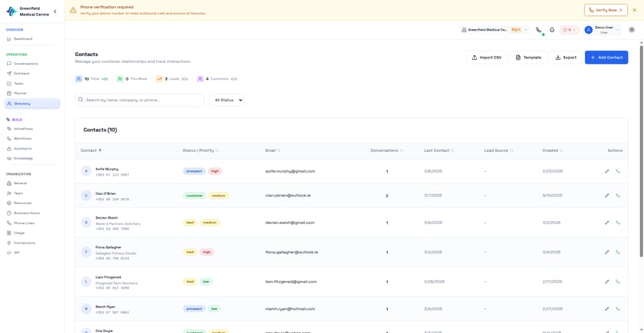
Task: Open Dashboard in the sidebar
Action: point(31,38)
